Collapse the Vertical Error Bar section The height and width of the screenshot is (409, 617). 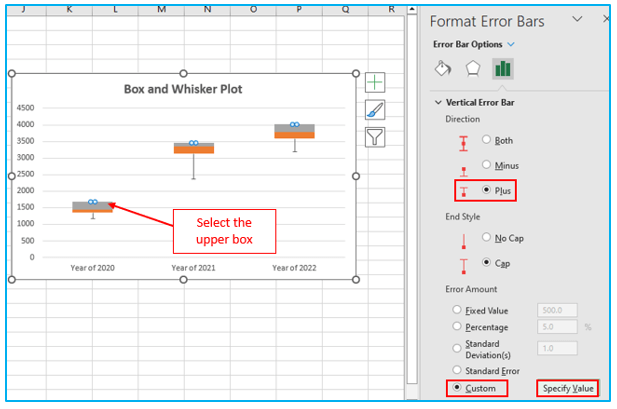438,102
